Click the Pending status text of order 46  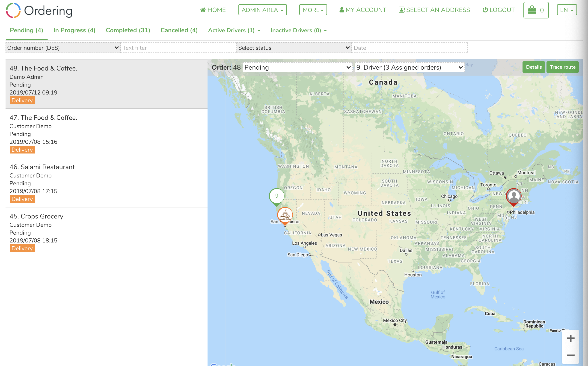click(20, 183)
